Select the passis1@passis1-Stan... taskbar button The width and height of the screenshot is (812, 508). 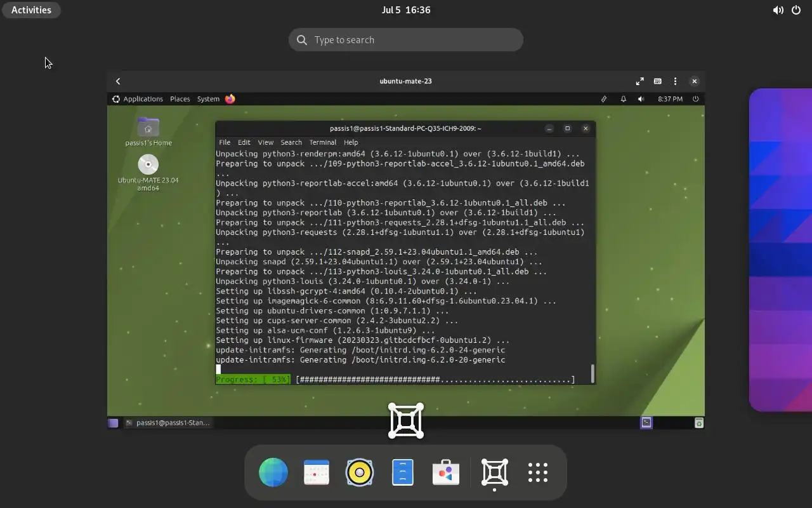[x=167, y=423]
